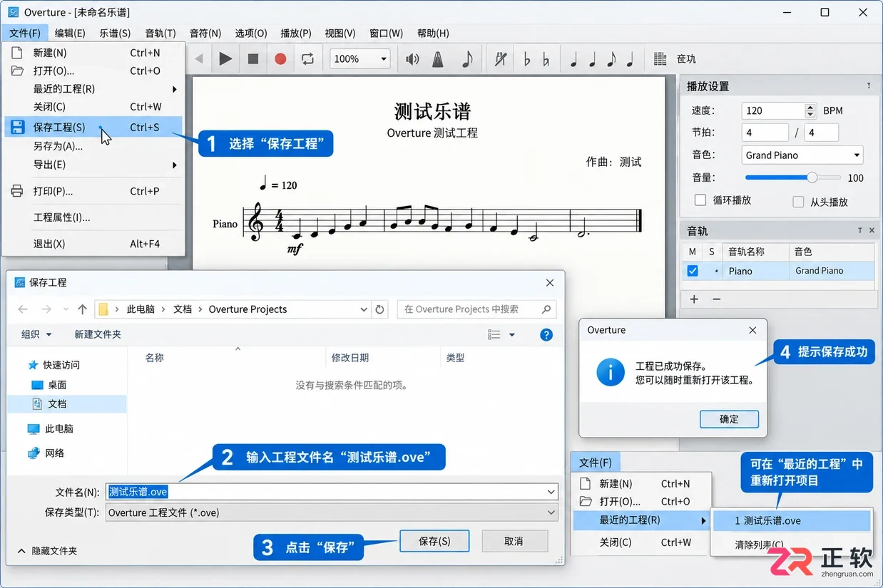Toggle the metronome icon
Image resolution: width=883 pixels, height=588 pixels.
438,59
